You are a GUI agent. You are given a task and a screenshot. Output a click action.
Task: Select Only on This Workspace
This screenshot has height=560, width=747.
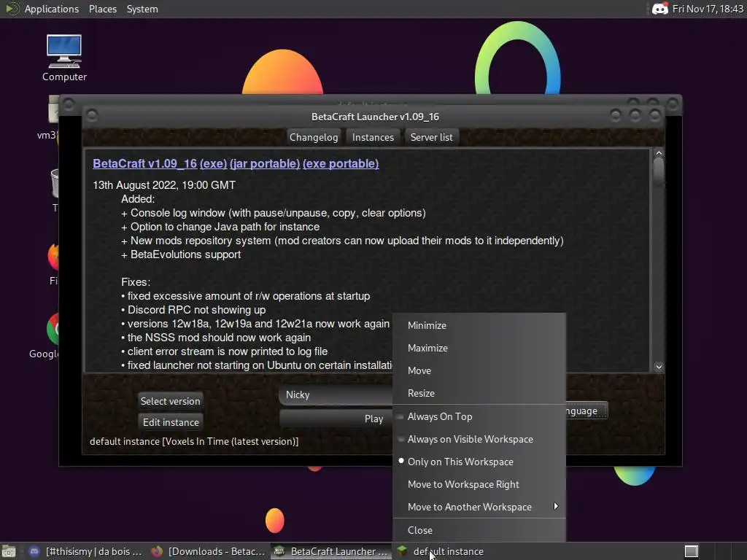click(x=479, y=462)
